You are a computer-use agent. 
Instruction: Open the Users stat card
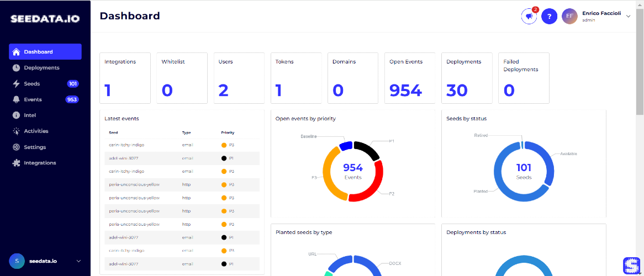click(239, 78)
